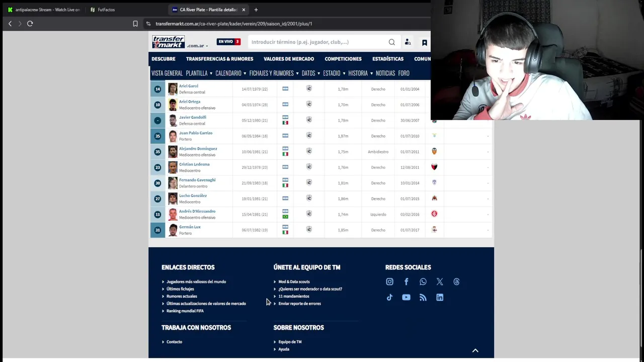Click the browser address bar URL

[x=234, y=24]
